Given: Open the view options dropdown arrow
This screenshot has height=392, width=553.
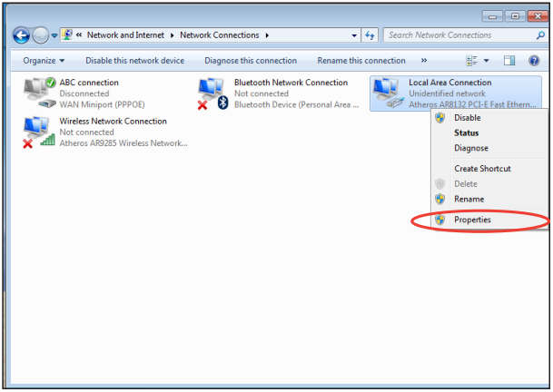Looking at the screenshot, I should point(487,61).
